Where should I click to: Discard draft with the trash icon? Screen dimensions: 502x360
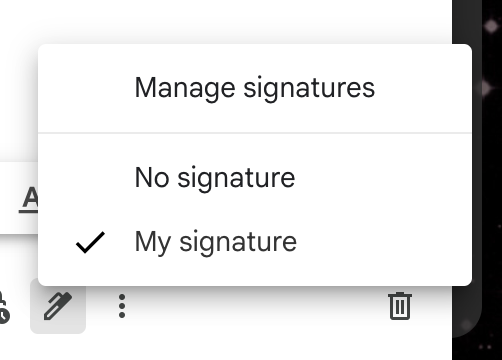400,306
